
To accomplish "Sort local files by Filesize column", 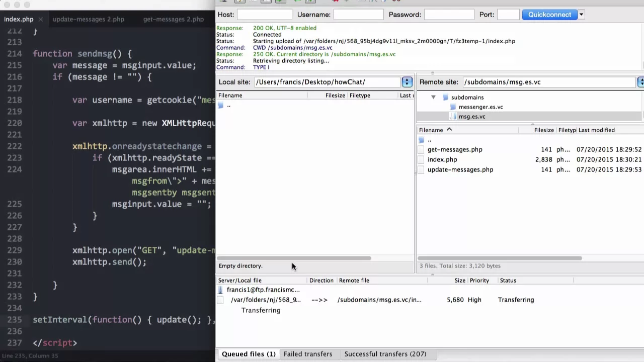I will pos(335,96).
